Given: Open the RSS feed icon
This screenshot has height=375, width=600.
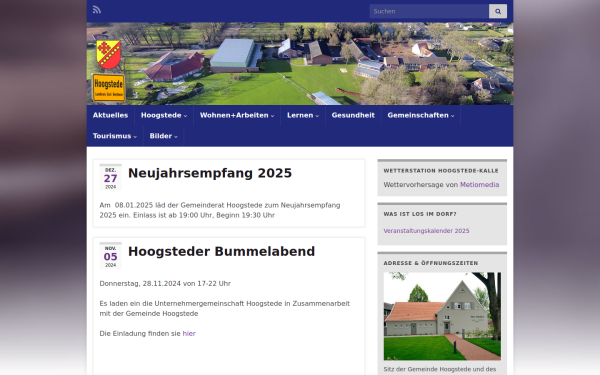Looking at the screenshot, I should click(x=97, y=10).
